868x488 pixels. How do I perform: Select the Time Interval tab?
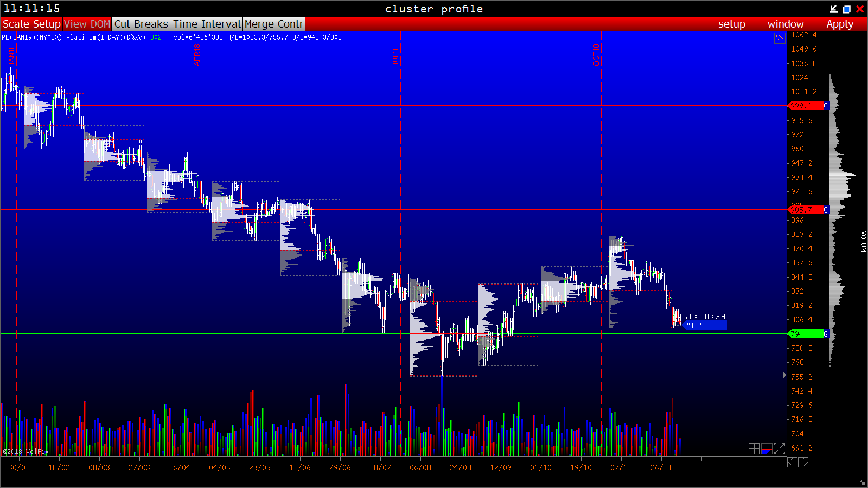click(207, 24)
